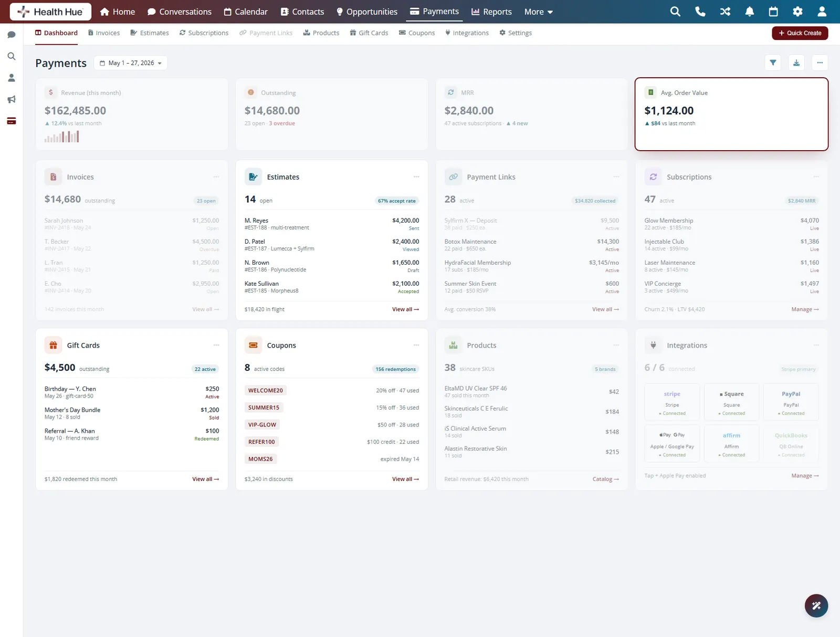Image resolution: width=840 pixels, height=637 pixels.
Task: Open the PayPal integration tile
Action: point(791,402)
